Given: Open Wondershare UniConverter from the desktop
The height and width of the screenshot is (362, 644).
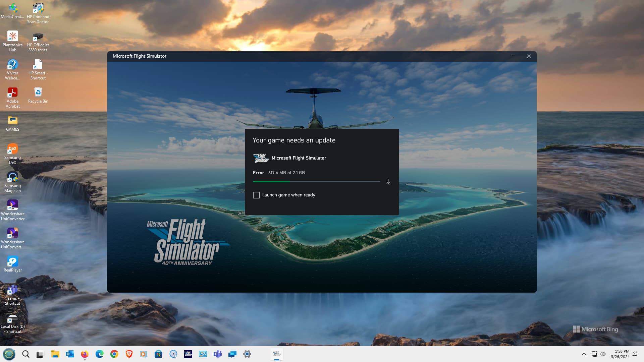Looking at the screenshot, I should coord(12,205).
